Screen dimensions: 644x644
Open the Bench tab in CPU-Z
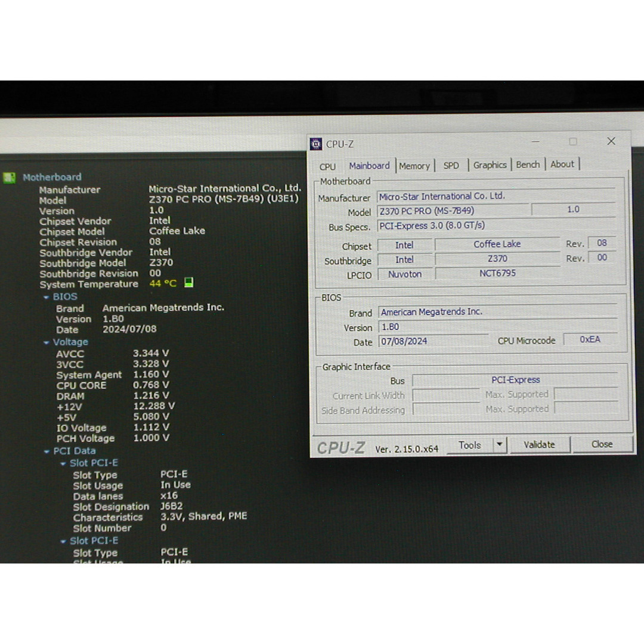[x=528, y=165]
